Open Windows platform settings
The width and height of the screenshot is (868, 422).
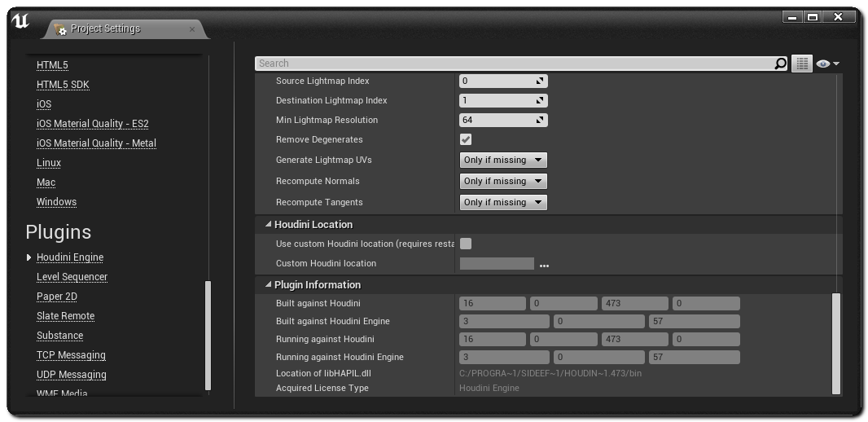point(56,202)
